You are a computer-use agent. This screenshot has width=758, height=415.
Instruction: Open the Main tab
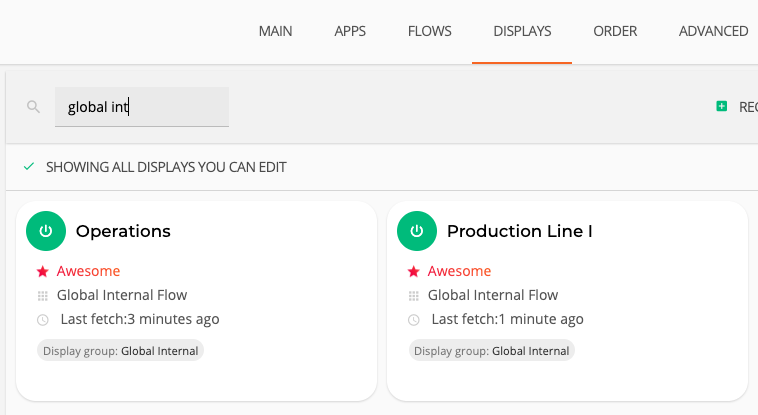click(x=275, y=31)
